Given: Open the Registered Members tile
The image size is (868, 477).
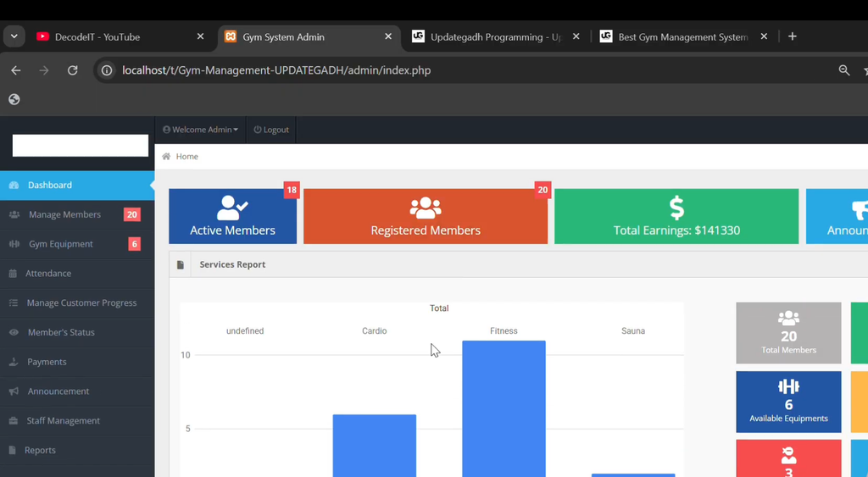Looking at the screenshot, I should [x=426, y=216].
